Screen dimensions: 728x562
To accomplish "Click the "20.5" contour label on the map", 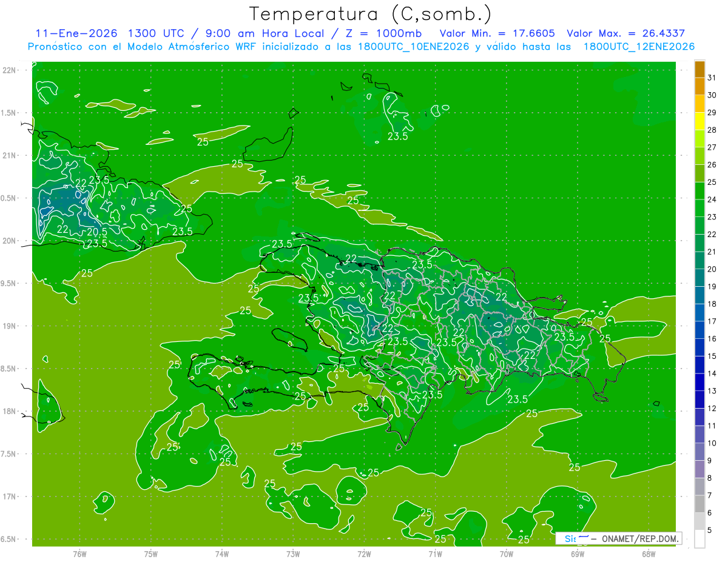I will pyautogui.click(x=97, y=232).
